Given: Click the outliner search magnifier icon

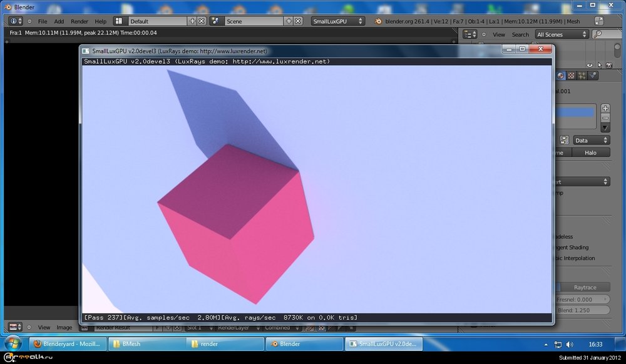Looking at the screenshot, I should [597, 34].
